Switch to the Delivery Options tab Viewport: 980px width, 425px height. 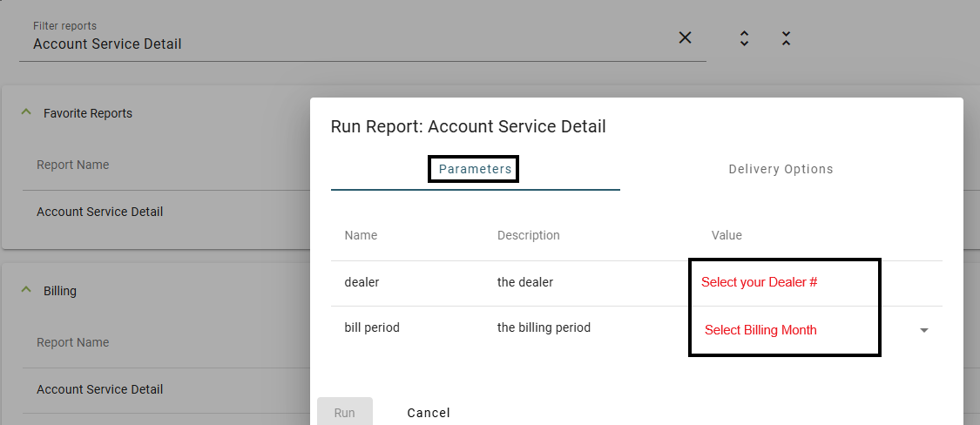tap(781, 169)
